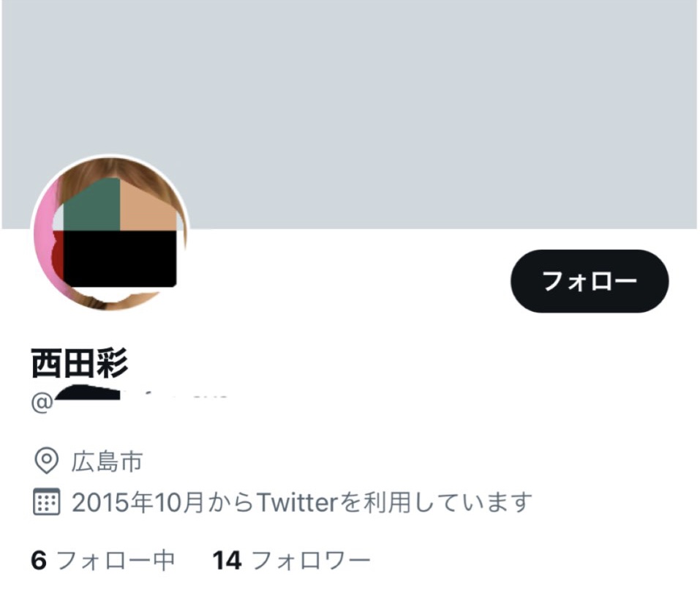The height and width of the screenshot is (601, 700).
Task: Click the location pin icon
Action: pyautogui.click(x=46, y=460)
